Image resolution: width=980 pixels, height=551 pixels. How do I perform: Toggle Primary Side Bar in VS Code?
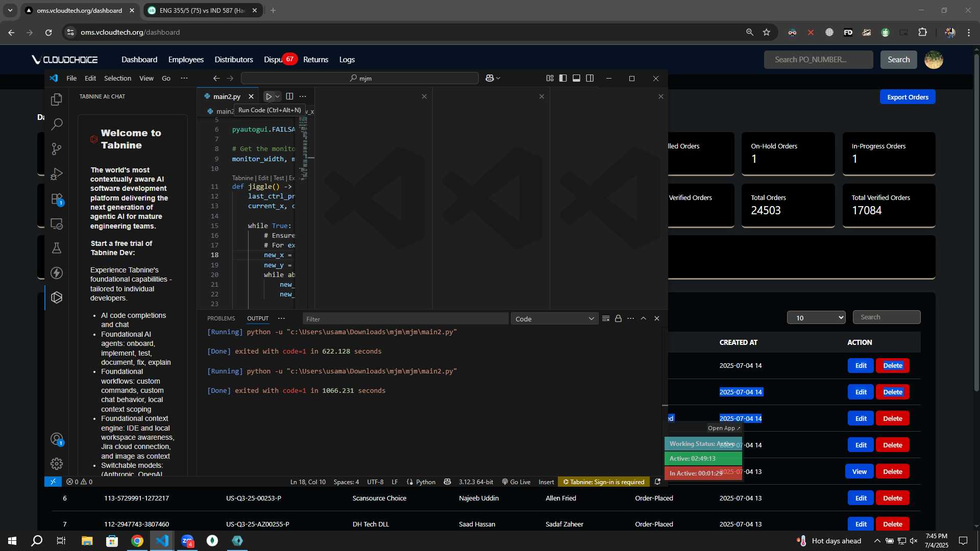click(563, 78)
